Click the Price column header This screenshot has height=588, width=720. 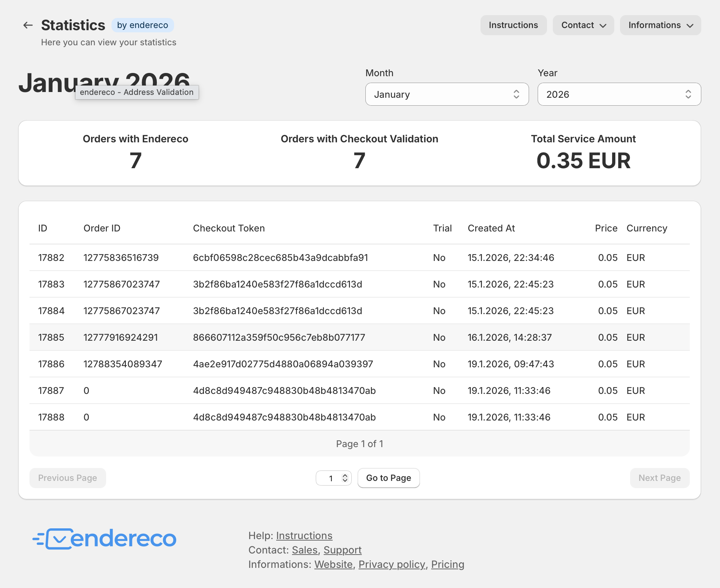pyautogui.click(x=606, y=228)
